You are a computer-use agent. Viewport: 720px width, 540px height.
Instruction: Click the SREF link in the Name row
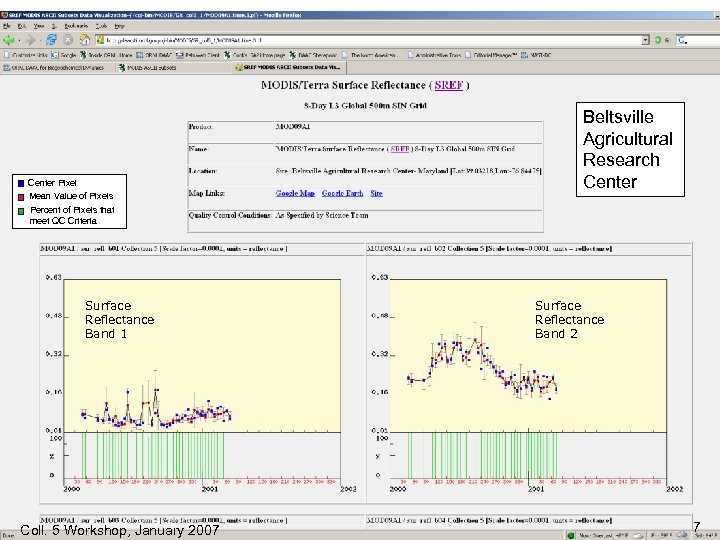click(x=399, y=149)
